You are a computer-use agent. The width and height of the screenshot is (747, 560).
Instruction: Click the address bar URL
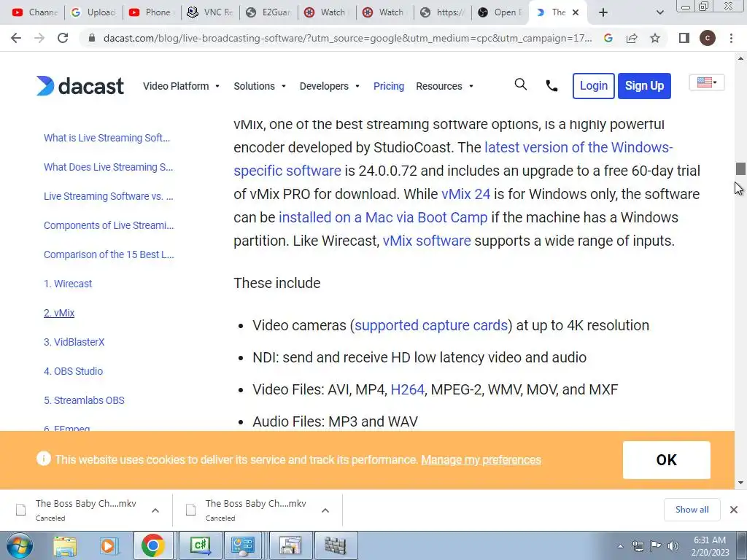pos(347,38)
